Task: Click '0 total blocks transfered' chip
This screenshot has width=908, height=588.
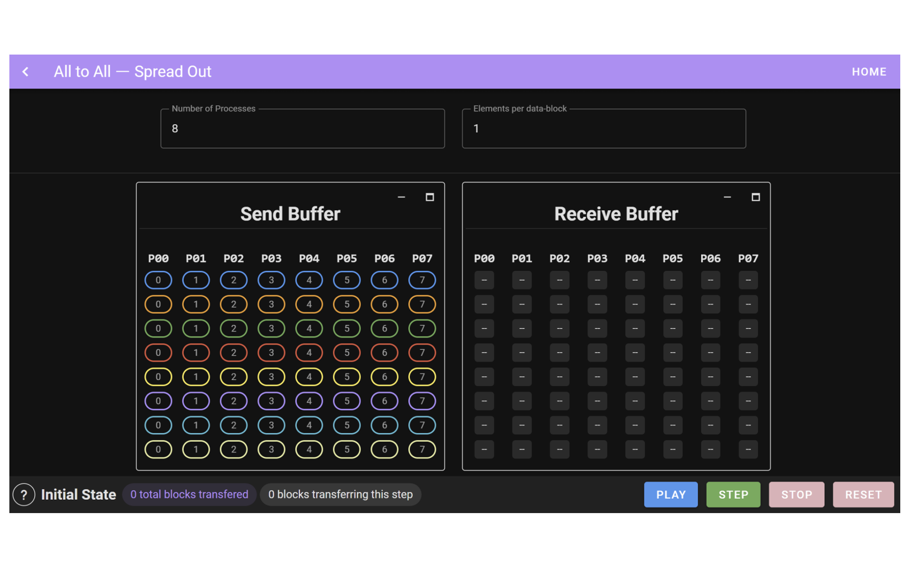Action: coord(189,494)
